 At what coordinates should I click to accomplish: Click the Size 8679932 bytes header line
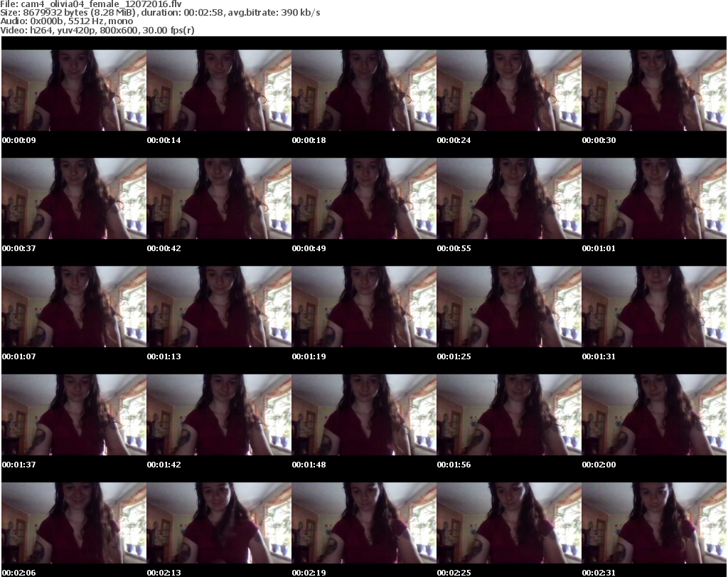point(160,13)
